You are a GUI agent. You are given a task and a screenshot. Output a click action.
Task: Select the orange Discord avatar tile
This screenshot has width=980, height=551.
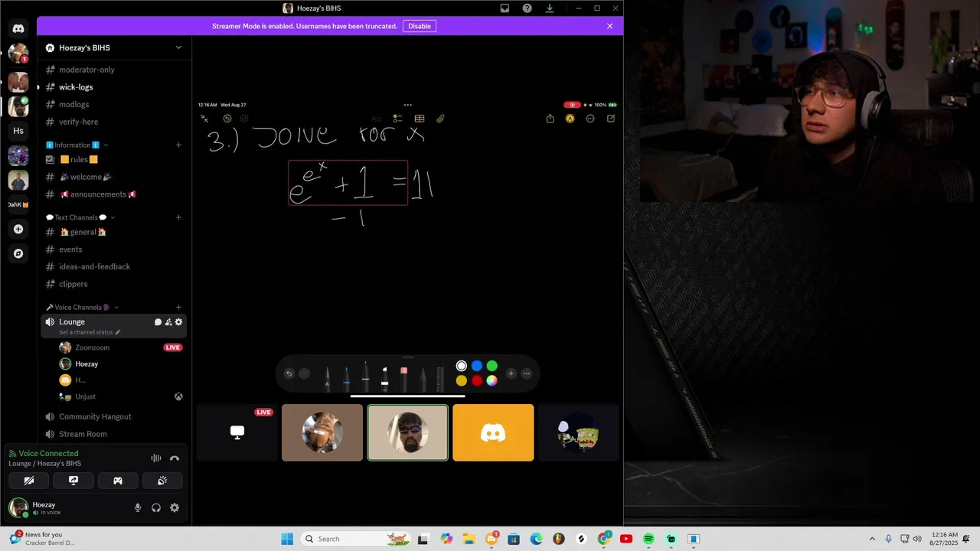pyautogui.click(x=493, y=432)
